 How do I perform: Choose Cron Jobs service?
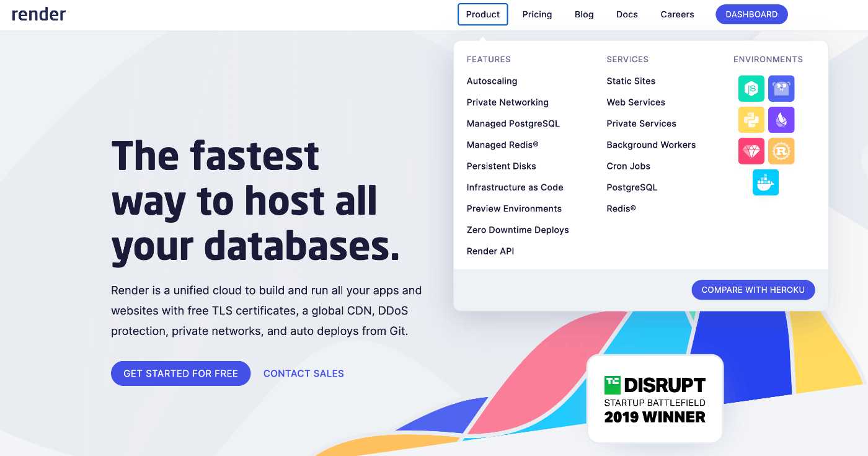coord(628,166)
